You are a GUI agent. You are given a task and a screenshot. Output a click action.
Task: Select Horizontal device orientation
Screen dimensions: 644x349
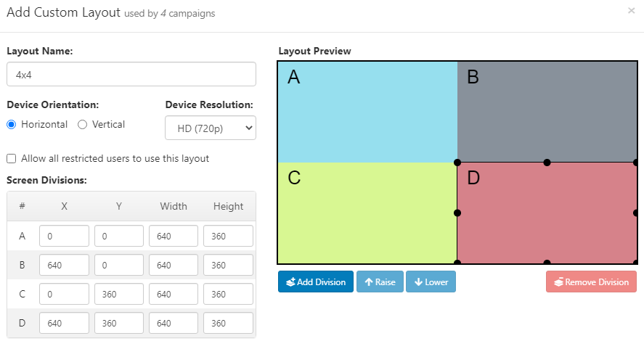12,124
